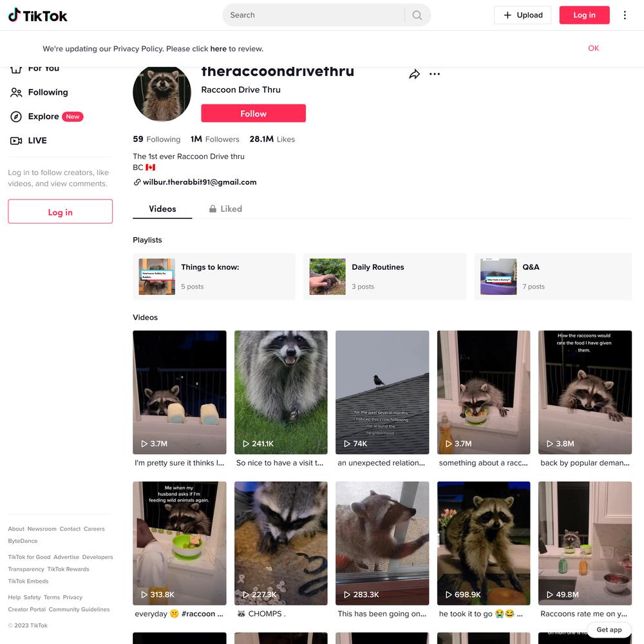This screenshot has height=644, width=644.
Task: Click the Upload button
Action: coord(522,15)
